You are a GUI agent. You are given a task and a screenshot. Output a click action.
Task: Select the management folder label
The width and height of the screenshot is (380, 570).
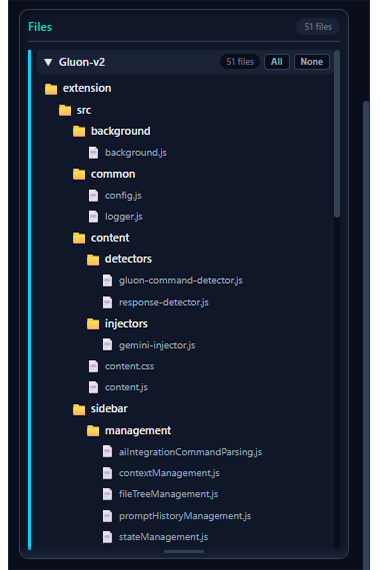[x=138, y=431]
